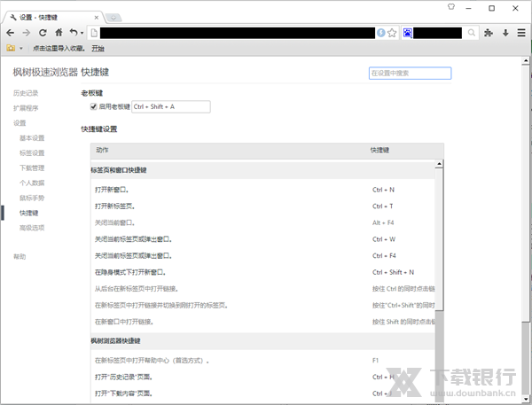Click the page scrollbar up arrow
This screenshot has height=405, width=532.
(x=526, y=61)
